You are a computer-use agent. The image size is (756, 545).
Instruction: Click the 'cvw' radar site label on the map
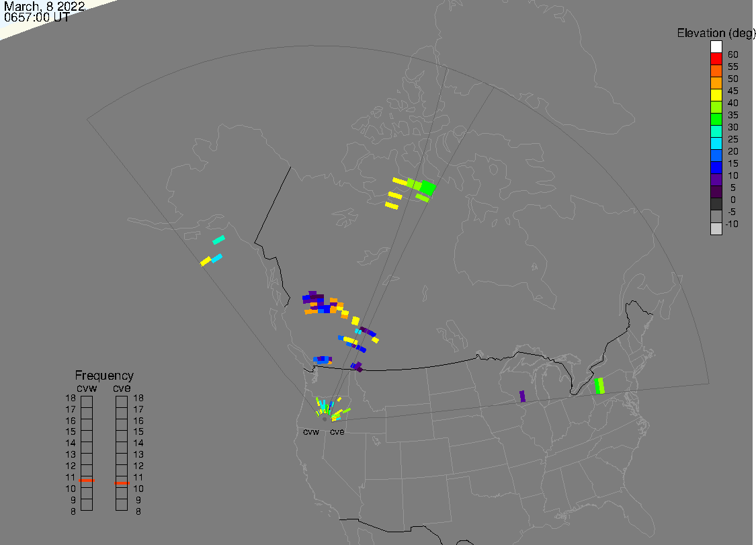[x=311, y=431]
